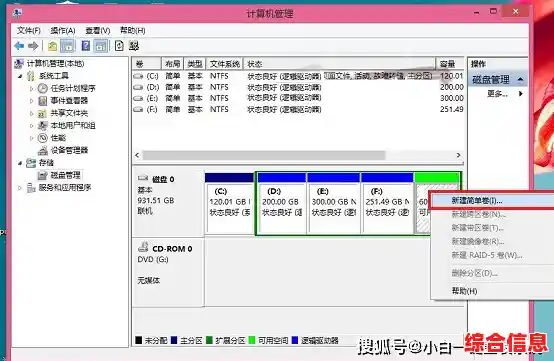This screenshot has width=554, height=361.
Task: Click the 本地用户和组 icon
Action: click(43, 125)
